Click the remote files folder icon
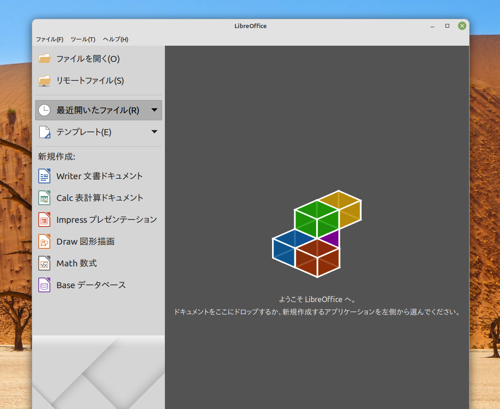 coord(44,81)
